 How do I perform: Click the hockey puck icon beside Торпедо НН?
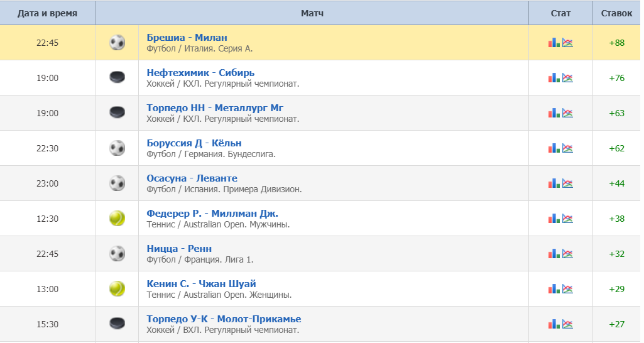(x=117, y=112)
